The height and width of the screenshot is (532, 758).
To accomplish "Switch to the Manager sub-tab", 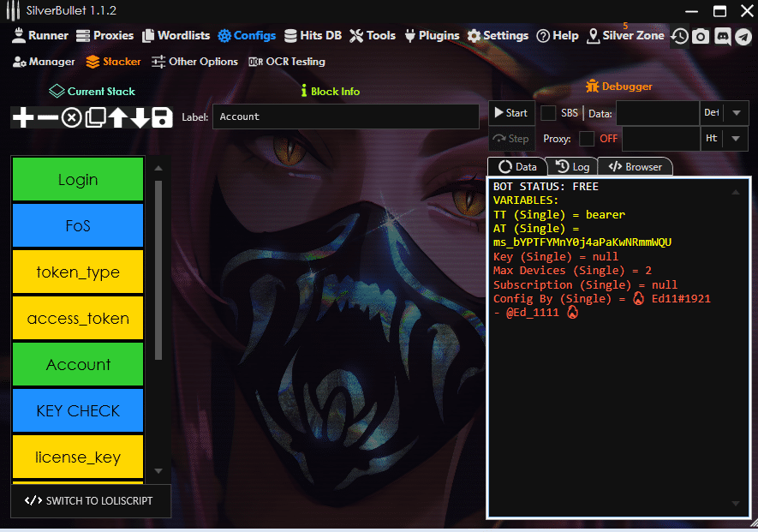I will click(x=44, y=62).
